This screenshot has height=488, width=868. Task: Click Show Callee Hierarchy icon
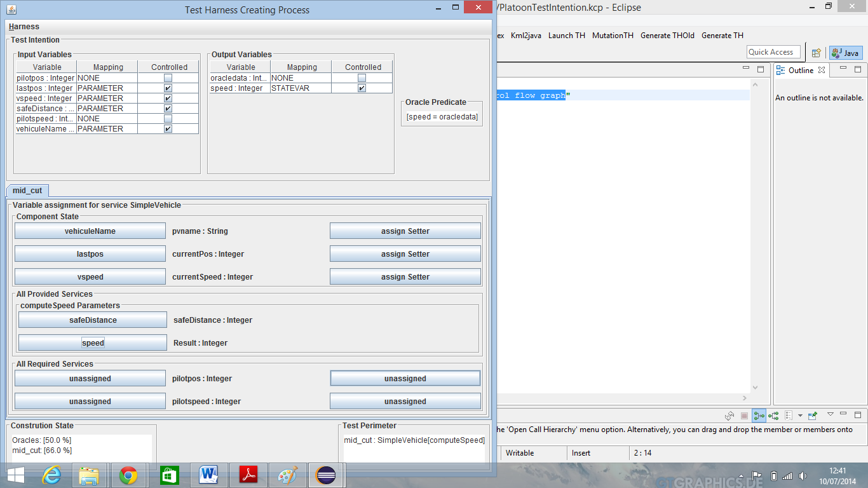[x=773, y=416]
